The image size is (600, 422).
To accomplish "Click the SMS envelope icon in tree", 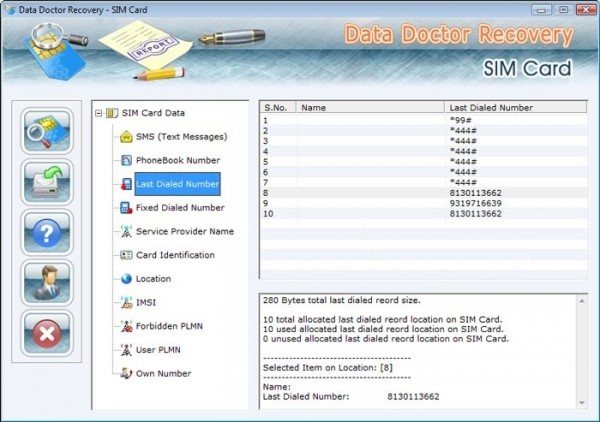I will [126, 137].
